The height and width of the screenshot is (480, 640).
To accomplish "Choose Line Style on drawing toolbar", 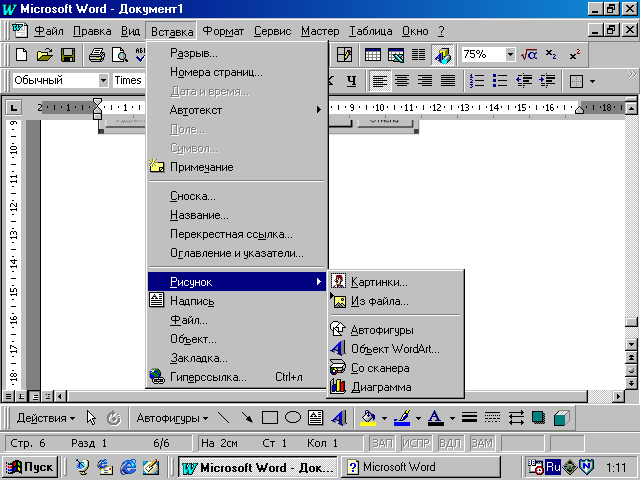I will pos(470,418).
